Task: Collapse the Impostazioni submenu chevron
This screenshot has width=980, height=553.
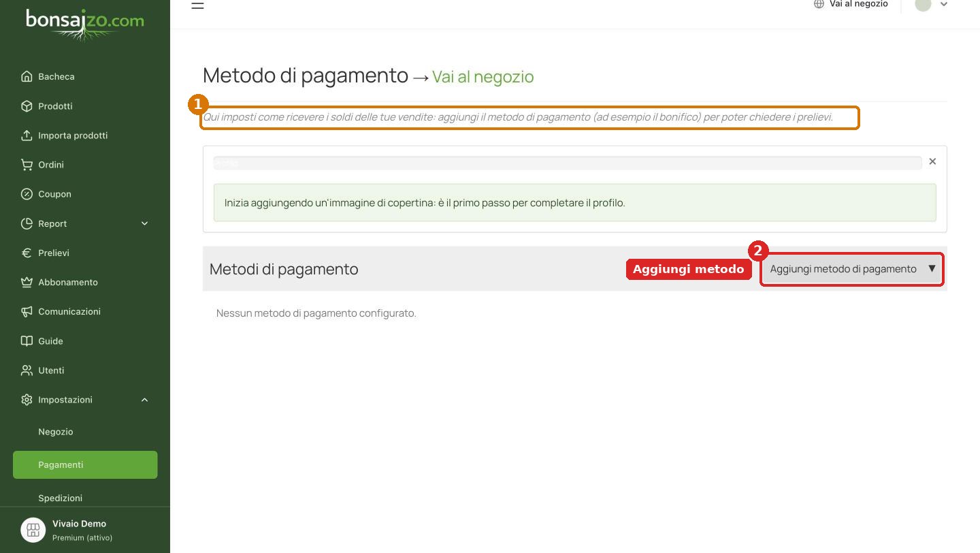Action: [x=144, y=400]
